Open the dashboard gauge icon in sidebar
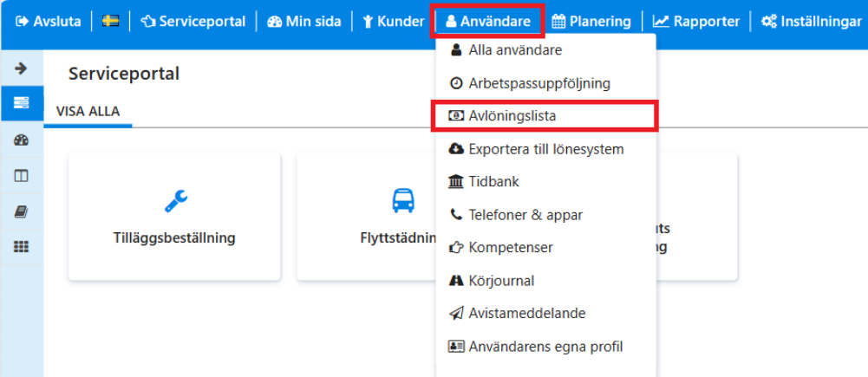The width and height of the screenshot is (868, 377). tap(21, 140)
